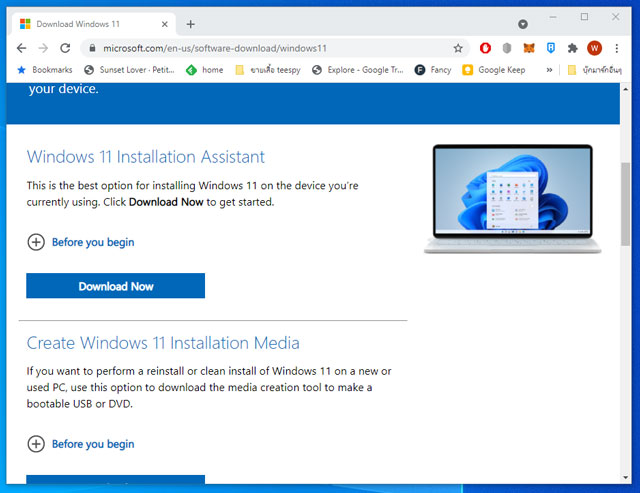Maximize the Chrome window
Image resolution: width=640 pixels, height=493 pixels.
(x=584, y=17)
